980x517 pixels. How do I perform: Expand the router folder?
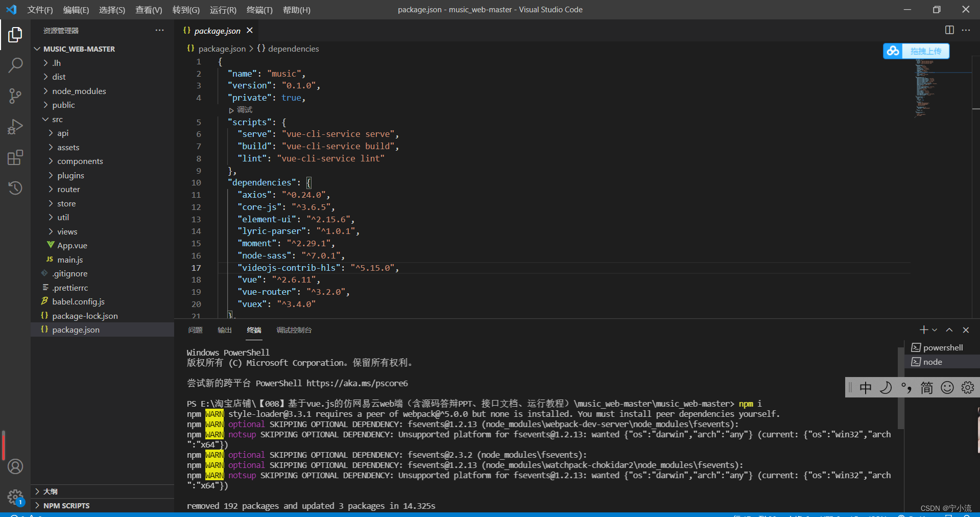102,189
